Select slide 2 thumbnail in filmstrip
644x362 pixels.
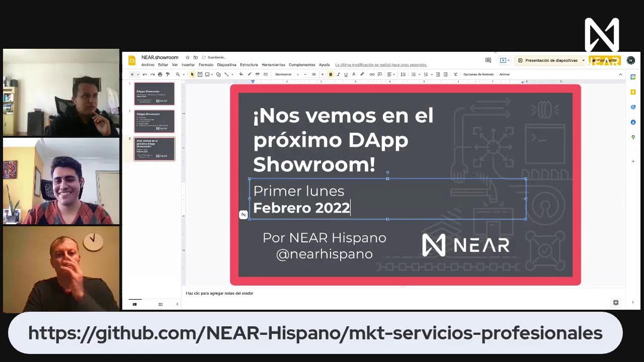point(154,121)
